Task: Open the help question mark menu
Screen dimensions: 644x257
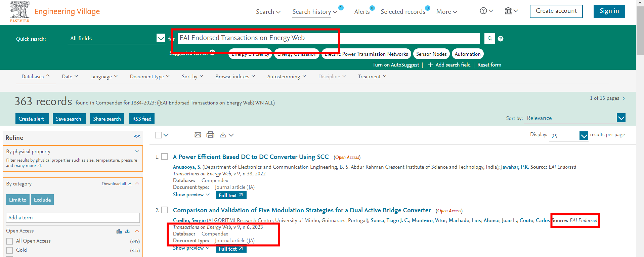Action: [486, 11]
